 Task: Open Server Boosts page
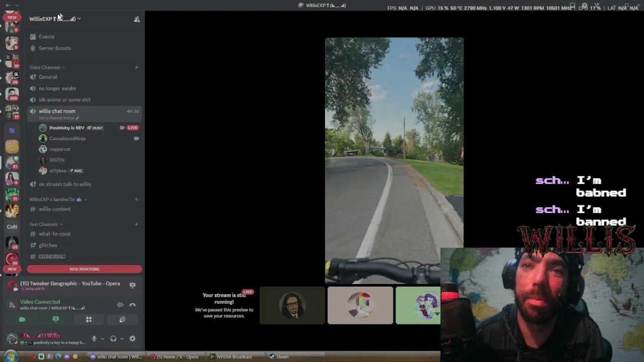click(x=55, y=48)
